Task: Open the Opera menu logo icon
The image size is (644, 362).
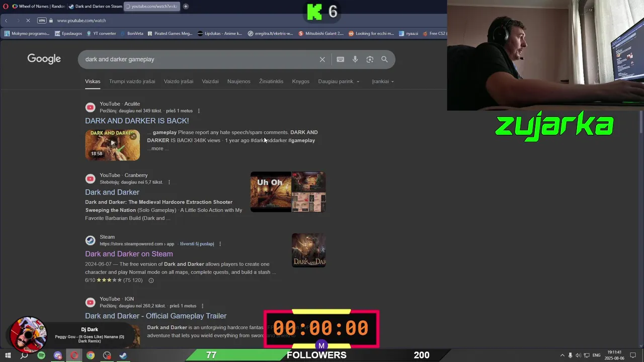Action: [x=6, y=7]
